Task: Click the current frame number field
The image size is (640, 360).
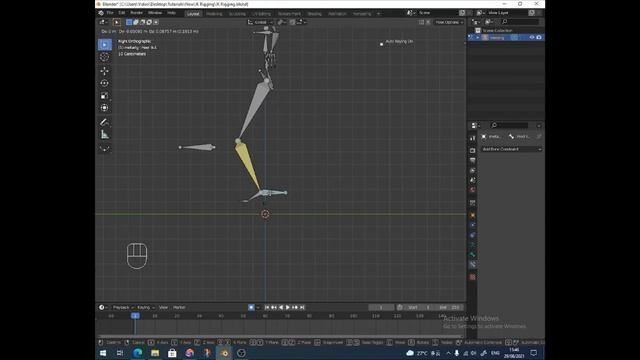Action: (x=381, y=307)
